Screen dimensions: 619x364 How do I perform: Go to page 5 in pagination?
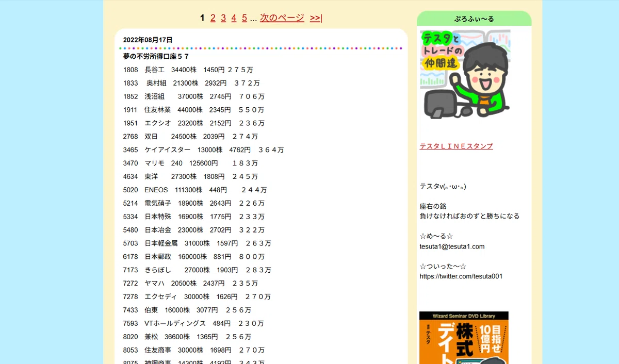(245, 18)
